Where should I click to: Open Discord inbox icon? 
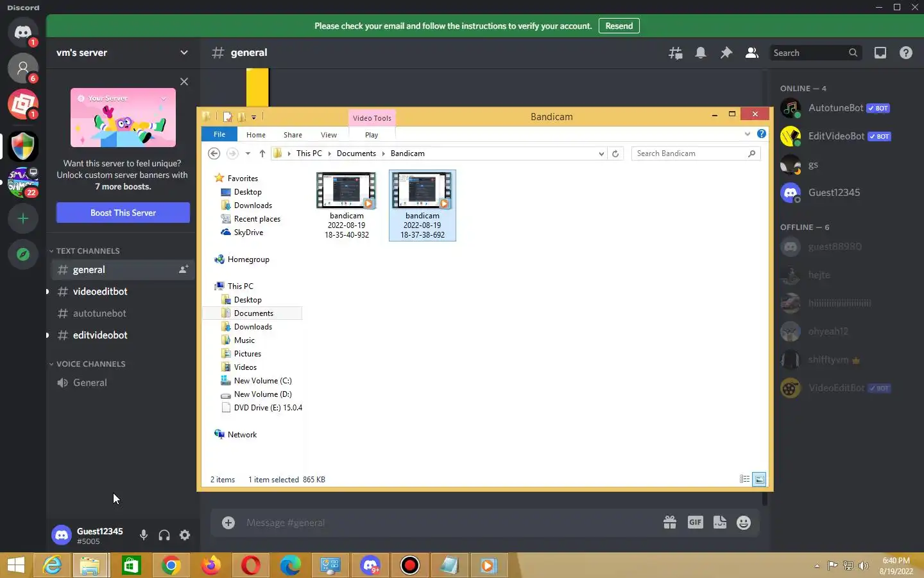(x=880, y=53)
